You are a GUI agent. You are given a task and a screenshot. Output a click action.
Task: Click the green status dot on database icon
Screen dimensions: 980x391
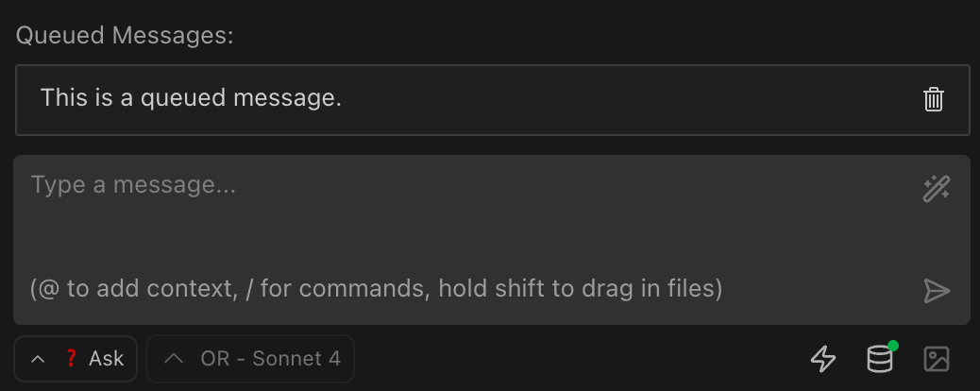(x=893, y=347)
